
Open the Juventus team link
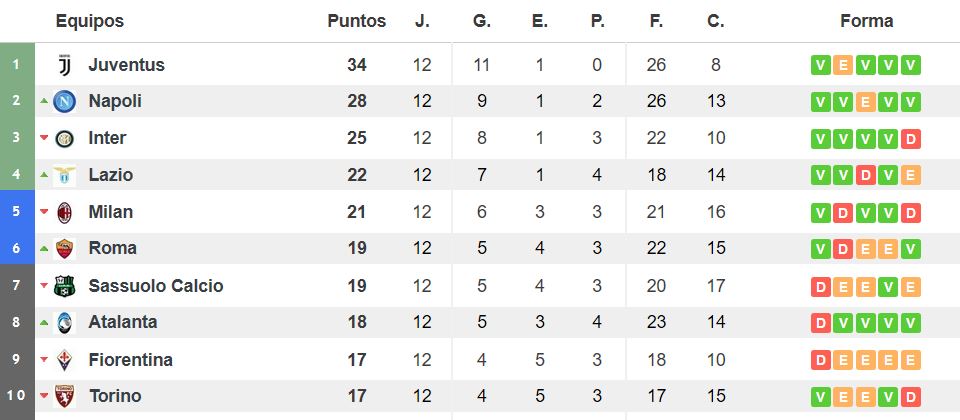[127, 65]
